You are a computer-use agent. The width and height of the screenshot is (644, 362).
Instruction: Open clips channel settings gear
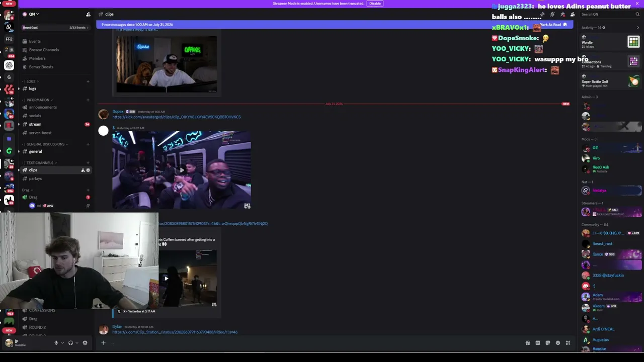click(88, 170)
